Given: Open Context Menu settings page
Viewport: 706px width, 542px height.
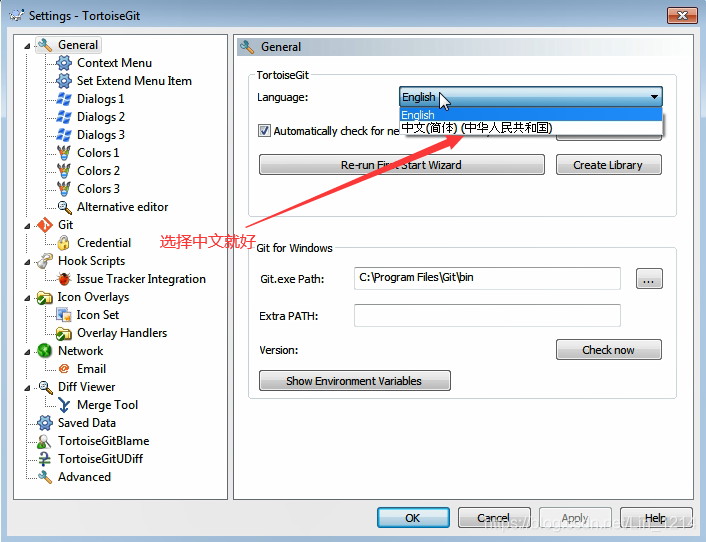Looking at the screenshot, I should (x=114, y=63).
